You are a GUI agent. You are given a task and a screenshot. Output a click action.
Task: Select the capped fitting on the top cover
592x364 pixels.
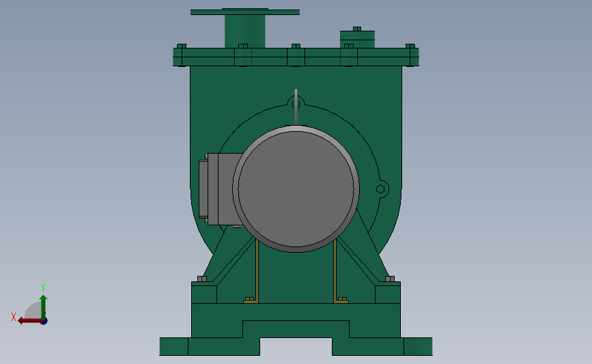click(x=357, y=38)
